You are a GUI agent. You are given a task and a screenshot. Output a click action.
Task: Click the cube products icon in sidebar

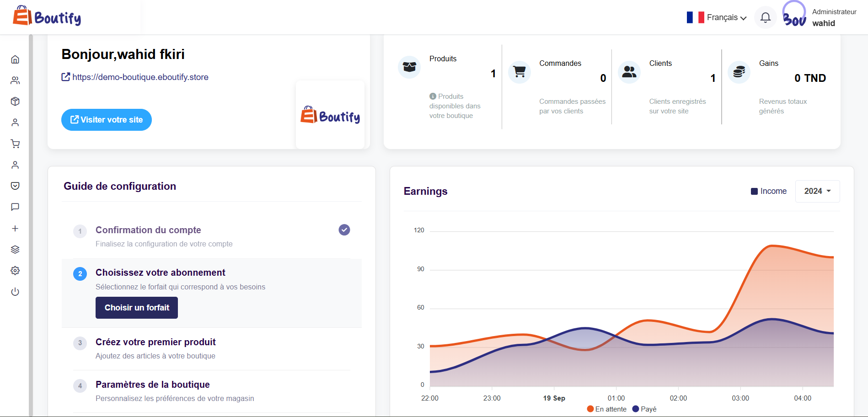tap(15, 102)
